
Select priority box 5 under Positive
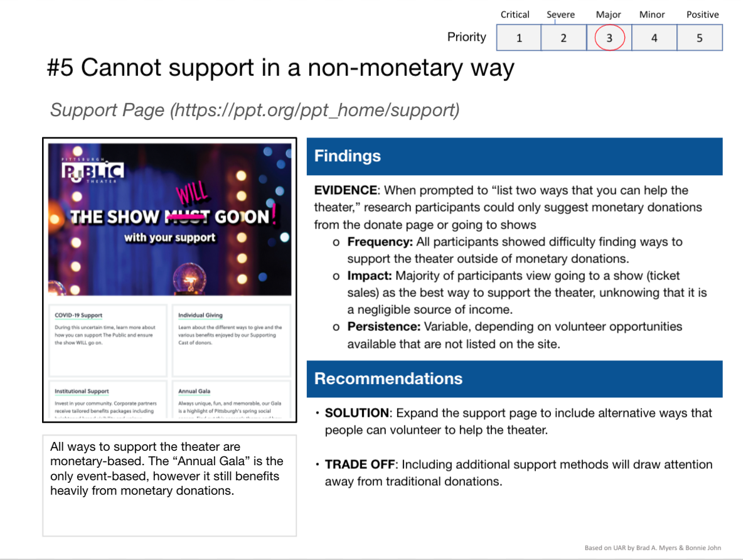pos(700,38)
